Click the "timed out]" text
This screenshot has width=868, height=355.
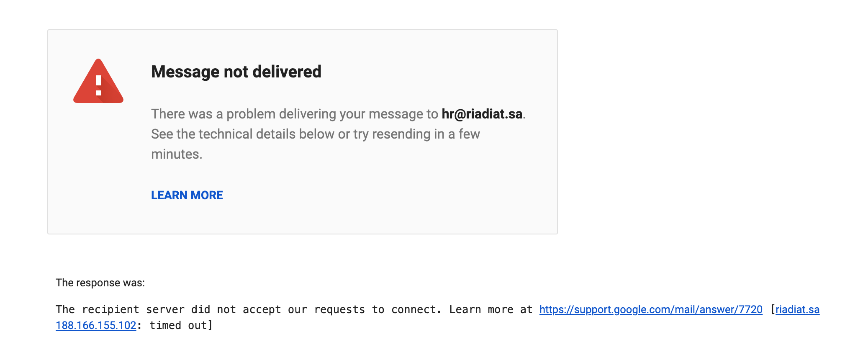[x=181, y=325]
